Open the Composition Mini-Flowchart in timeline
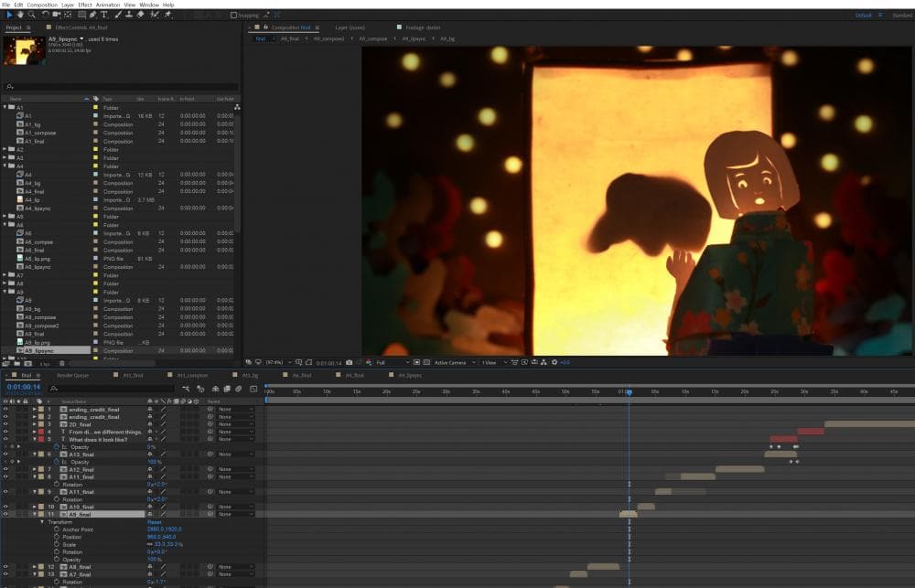Image resolution: width=915 pixels, height=588 pixels. (x=186, y=389)
